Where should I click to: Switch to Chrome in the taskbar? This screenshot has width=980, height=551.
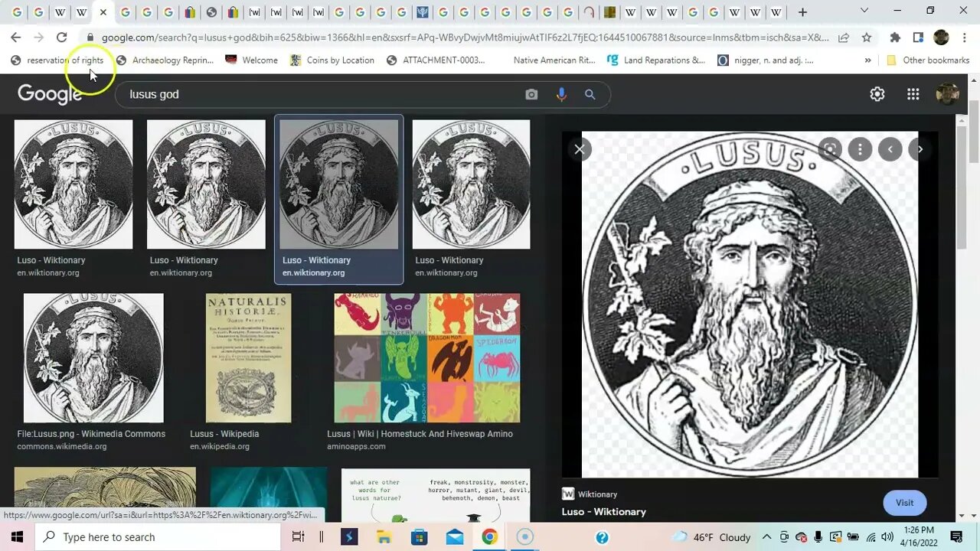[489, 537]
